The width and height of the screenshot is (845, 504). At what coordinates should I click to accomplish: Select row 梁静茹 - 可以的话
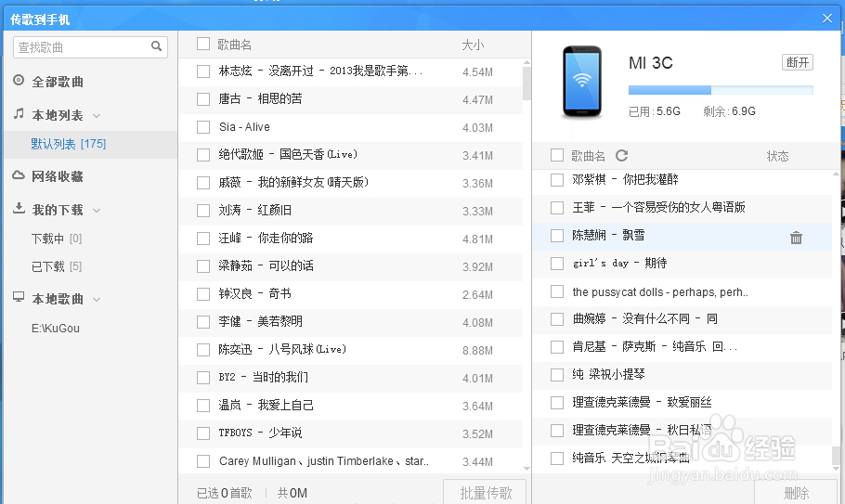351,266
